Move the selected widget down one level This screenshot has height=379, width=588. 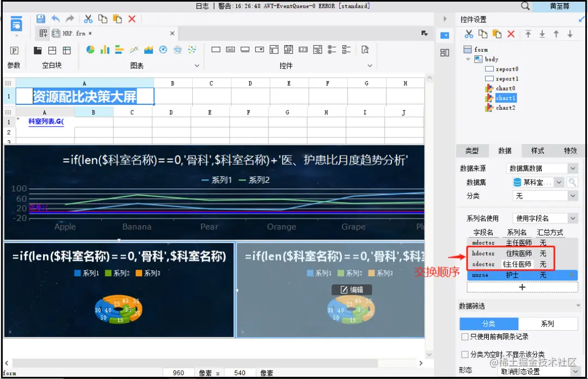570,34
